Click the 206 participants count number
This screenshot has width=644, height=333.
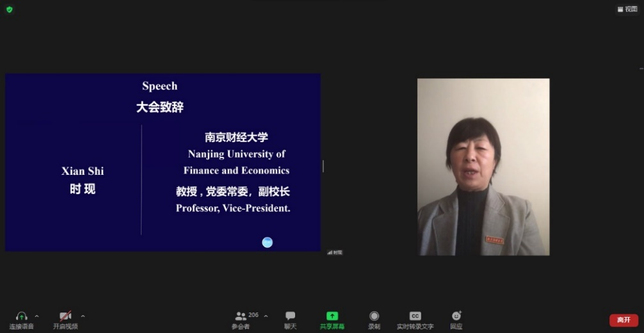click(254, 314)
